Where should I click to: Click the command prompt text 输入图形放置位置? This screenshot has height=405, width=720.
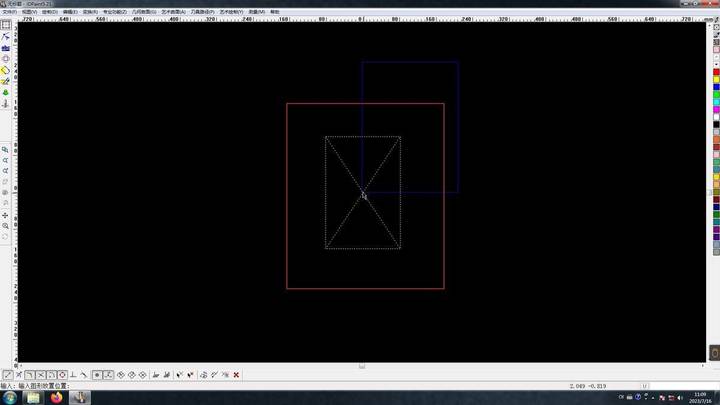(x=43, y=386)
